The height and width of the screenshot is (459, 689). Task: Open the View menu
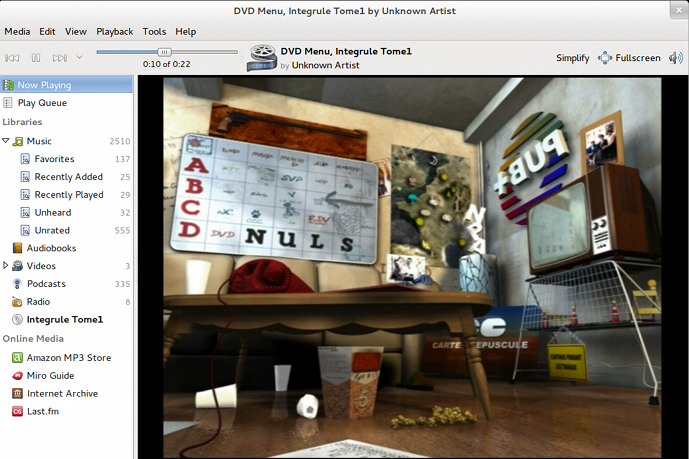point(76,32)
